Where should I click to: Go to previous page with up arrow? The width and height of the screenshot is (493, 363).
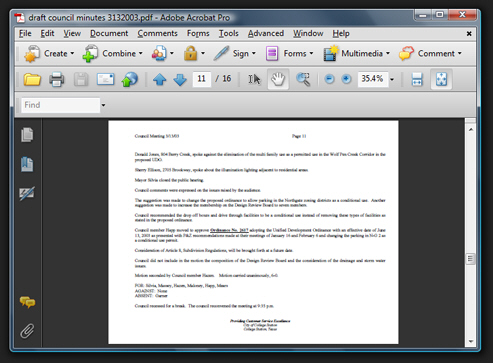click(160, 79)
